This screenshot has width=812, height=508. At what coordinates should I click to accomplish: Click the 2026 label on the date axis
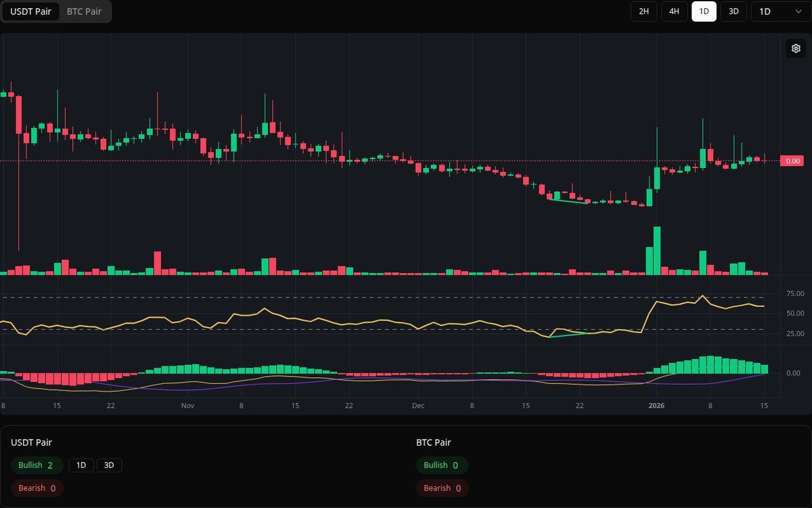(656, 405)
